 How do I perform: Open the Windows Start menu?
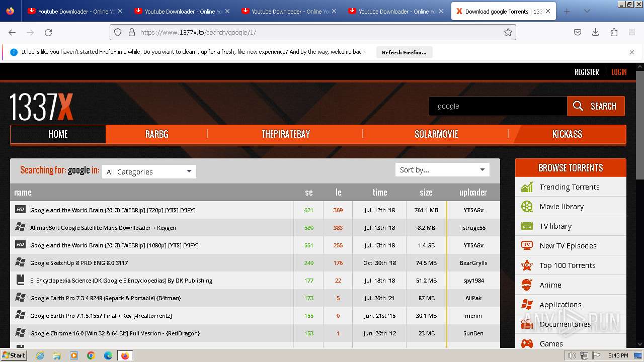point(14,355)
